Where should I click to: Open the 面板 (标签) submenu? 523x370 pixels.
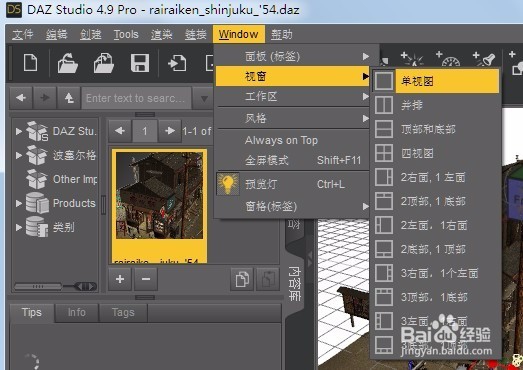(x=292, y=56)
